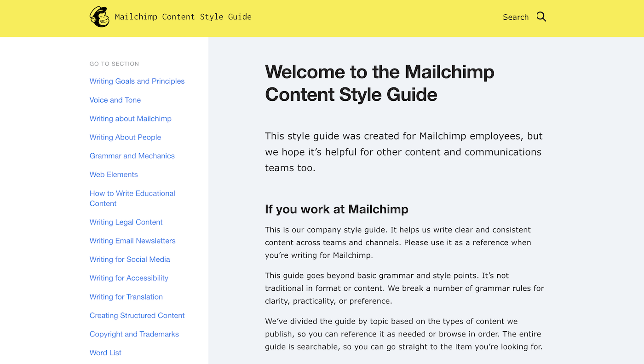The image size is (644, 364).
Task: Open Writing Goals and Principles section
Action: [x=137, y=81]
